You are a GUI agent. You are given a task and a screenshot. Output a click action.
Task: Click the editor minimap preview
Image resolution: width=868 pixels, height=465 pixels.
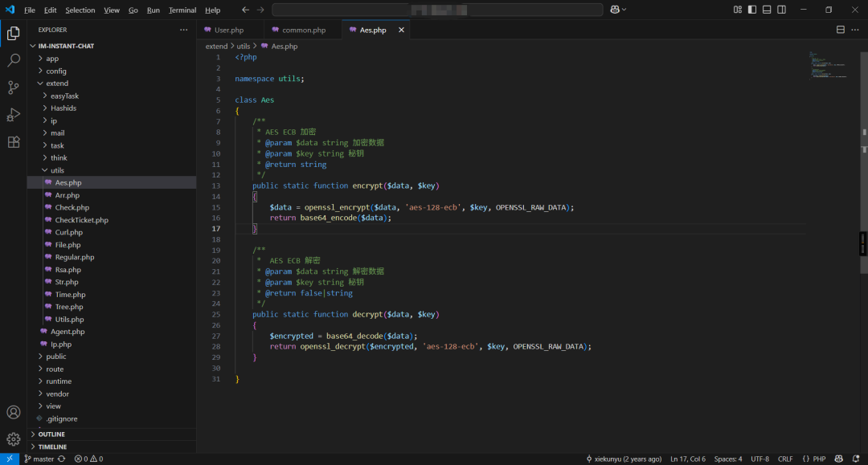click(x=827, y=66)
